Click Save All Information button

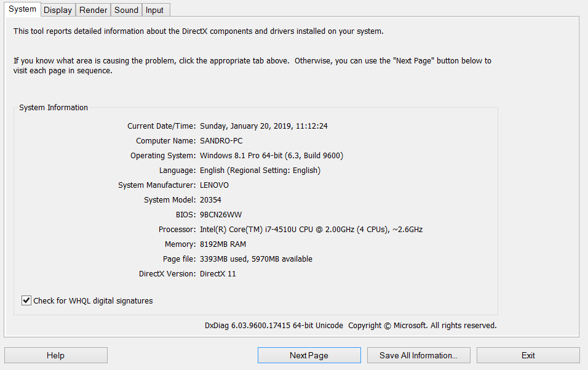(x=418, y=355)
